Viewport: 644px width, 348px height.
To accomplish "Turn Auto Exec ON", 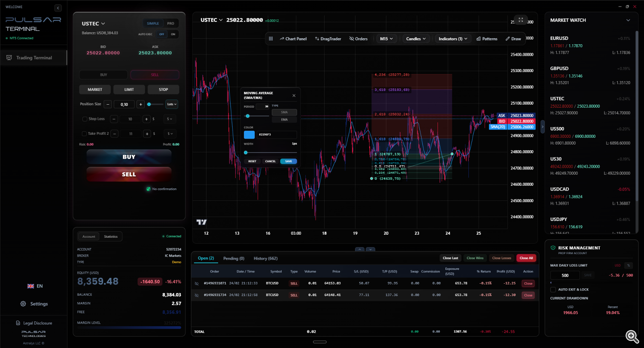I will [173, 34].
